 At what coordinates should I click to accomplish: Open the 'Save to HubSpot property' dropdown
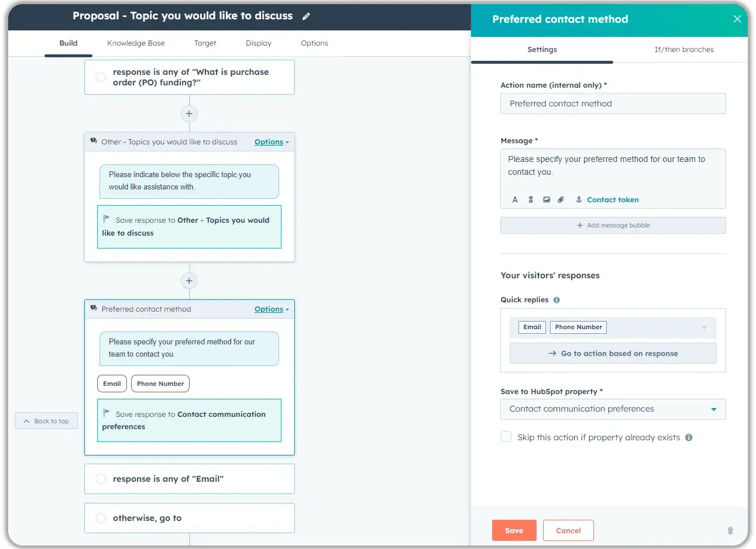(613, 409)
